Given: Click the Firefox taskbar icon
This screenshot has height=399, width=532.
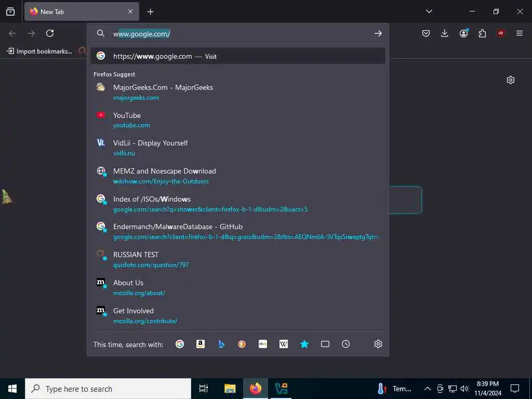Looking at the screenshot, I should [256, 389].
